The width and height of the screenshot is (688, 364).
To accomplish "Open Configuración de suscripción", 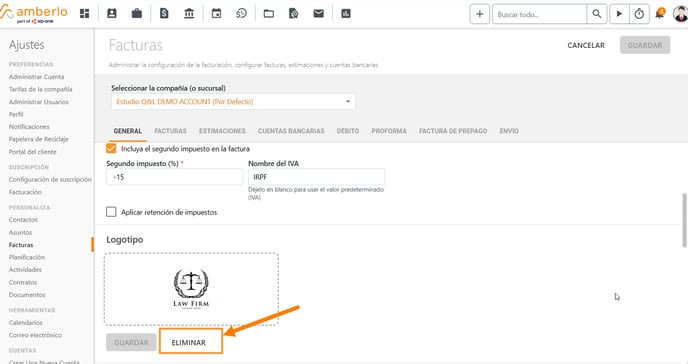I will (x=50, y=179).
